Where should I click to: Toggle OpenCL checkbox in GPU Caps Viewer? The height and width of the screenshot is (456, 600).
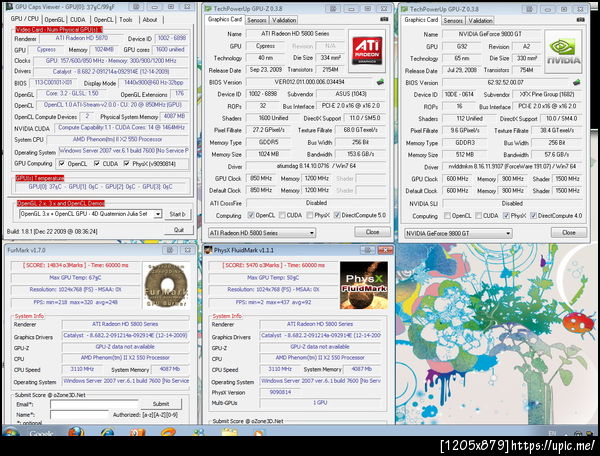point(62,164)
